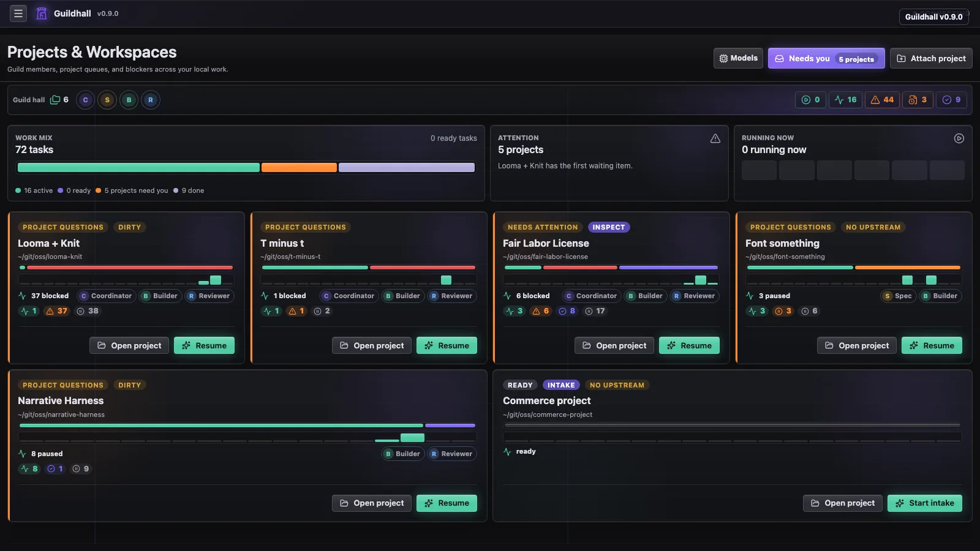Click the warnings chip showing 44
Viewport: 980px width, 551px height.
point(882,100)
